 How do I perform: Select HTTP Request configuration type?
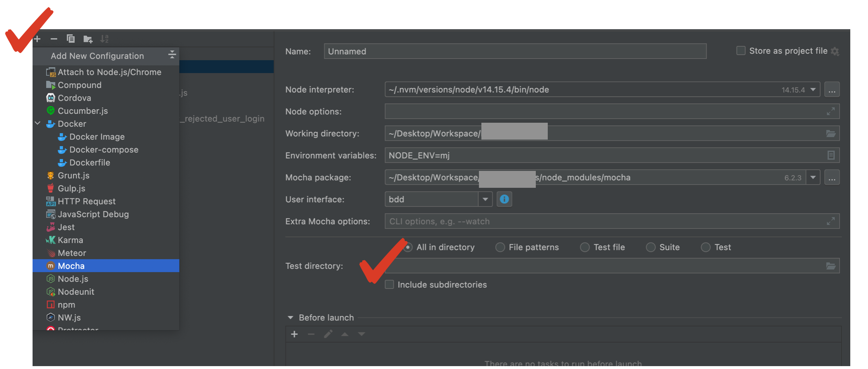106,201
